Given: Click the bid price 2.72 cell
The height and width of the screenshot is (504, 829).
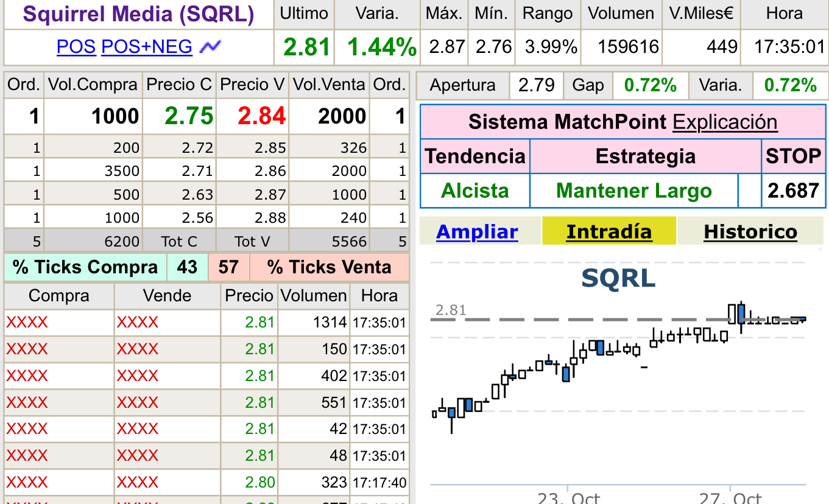Looking at the screenshot, I should pyautogui.click(x=179, y=148).
